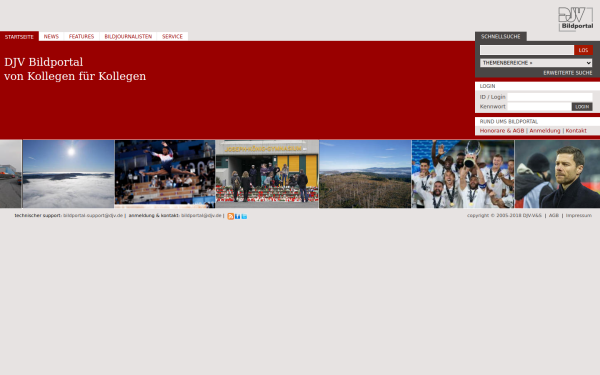Click the copyright 2005-2018 DJV-V&S text
600x375 pixels.
coord(504,215)
